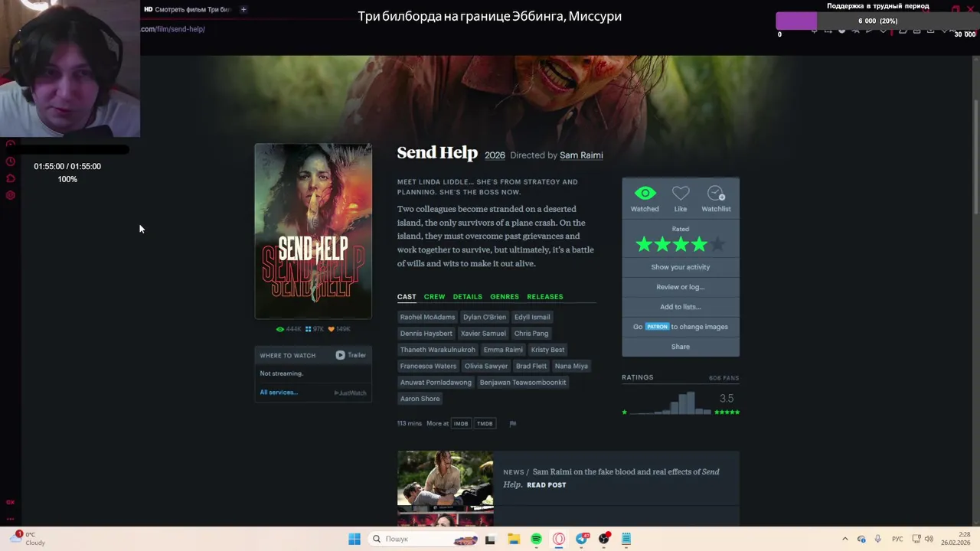Click the Windows taskbar search box
Viewport: 980px width, 551px height.
click(x=422, y=539)
